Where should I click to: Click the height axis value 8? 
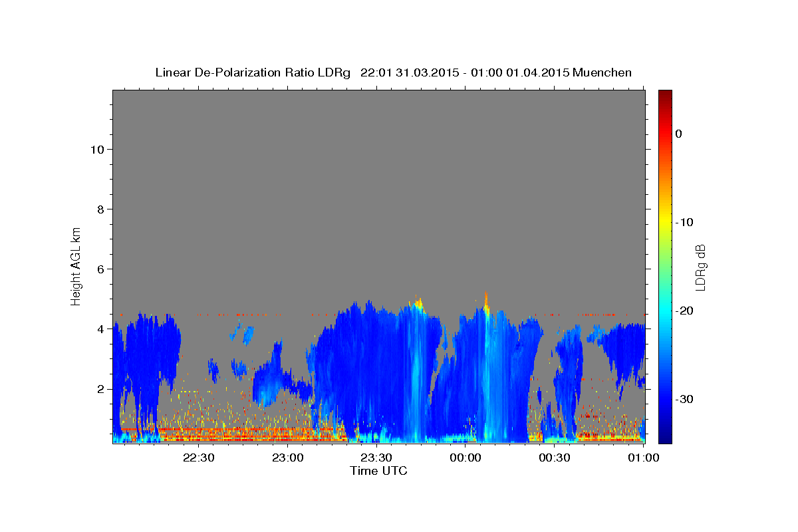[x=100, y=209]
